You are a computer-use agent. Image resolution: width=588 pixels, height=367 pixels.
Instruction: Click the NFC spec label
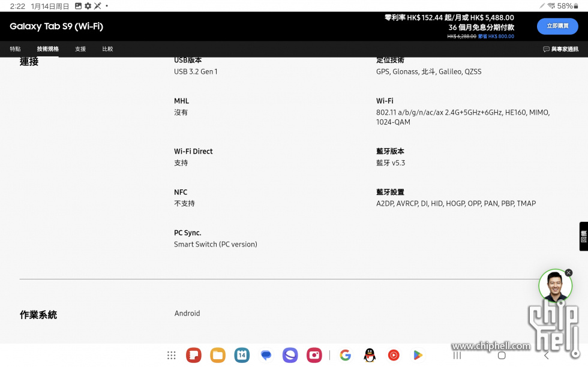pos(181,192)
